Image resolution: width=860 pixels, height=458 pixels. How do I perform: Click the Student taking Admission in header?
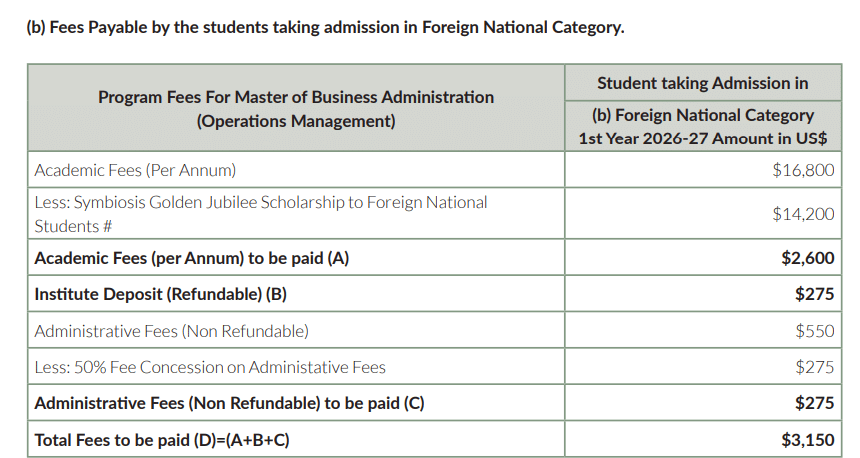pyautogui.click(x=702, y=83)
